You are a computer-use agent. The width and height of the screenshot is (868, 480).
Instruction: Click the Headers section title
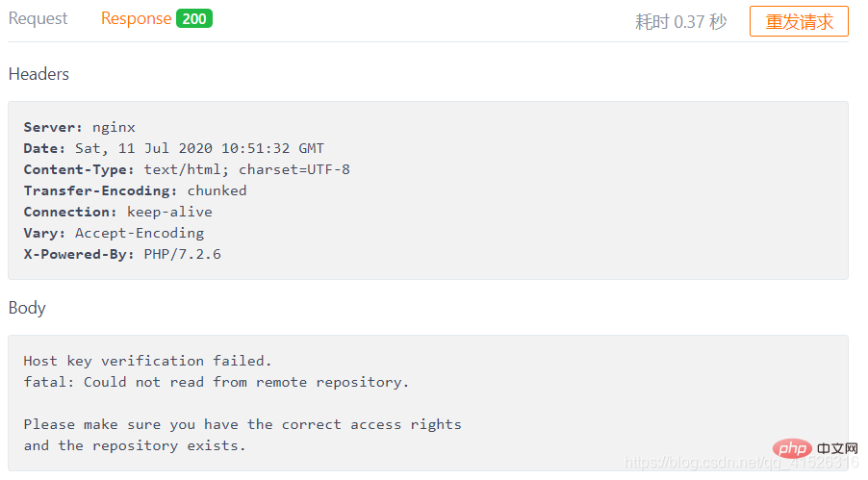point(38,74)
